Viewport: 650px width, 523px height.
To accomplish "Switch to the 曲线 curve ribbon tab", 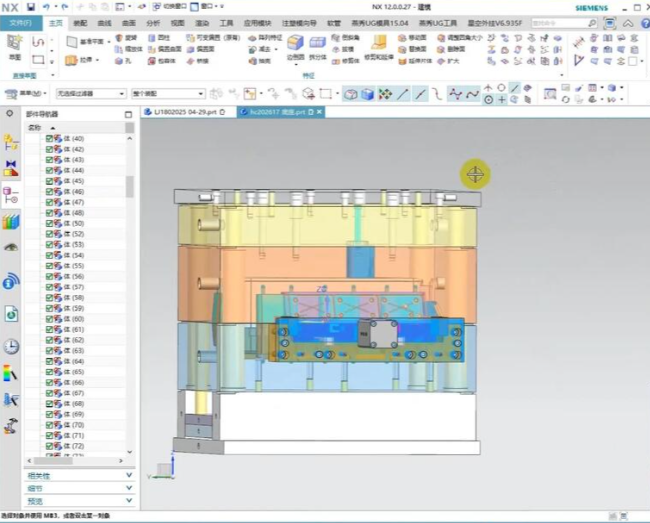I will pyautogui.click(x=104, y=23).
